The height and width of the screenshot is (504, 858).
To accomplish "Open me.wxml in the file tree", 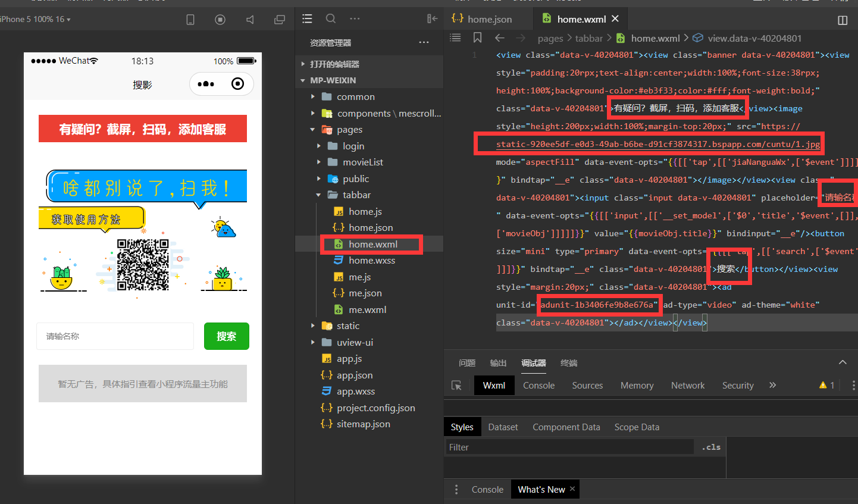I will coord(367,309).
